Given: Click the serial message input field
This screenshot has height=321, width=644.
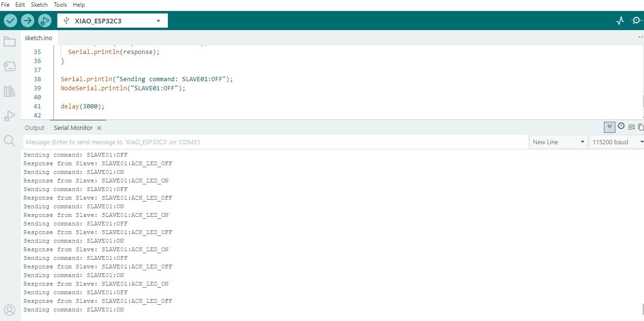Looking at the screenshot, I should pos(275,142).
